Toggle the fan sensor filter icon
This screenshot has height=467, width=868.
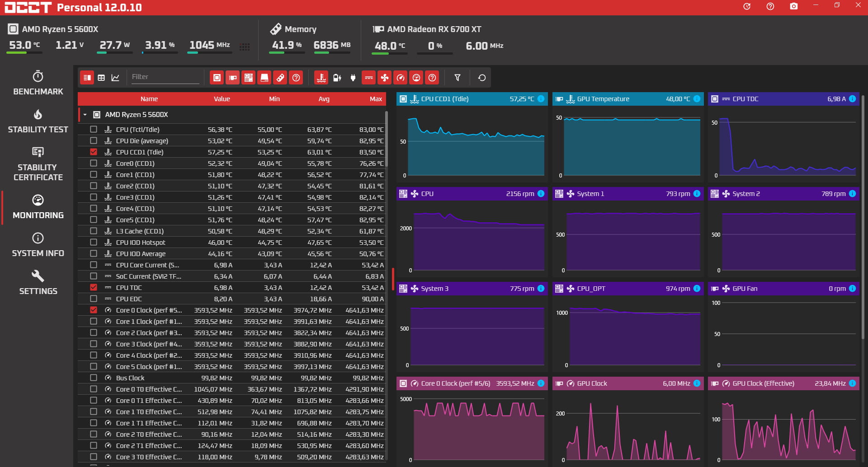pos(385,78)
